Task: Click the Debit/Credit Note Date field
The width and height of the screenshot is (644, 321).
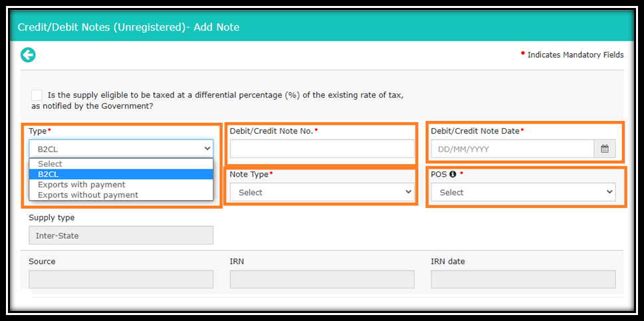Action: point(512,149)
